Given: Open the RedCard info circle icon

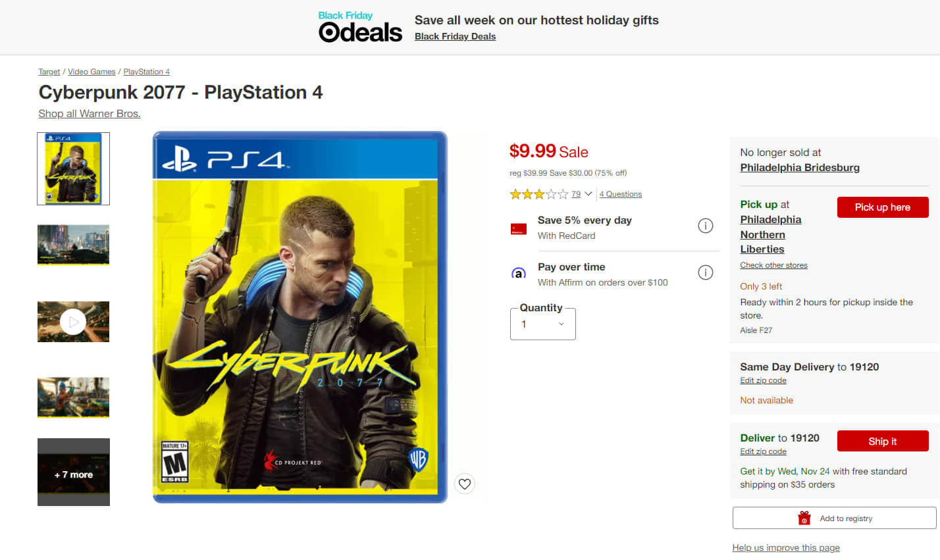Looking at the screenshot, I should tap(705, 226).
